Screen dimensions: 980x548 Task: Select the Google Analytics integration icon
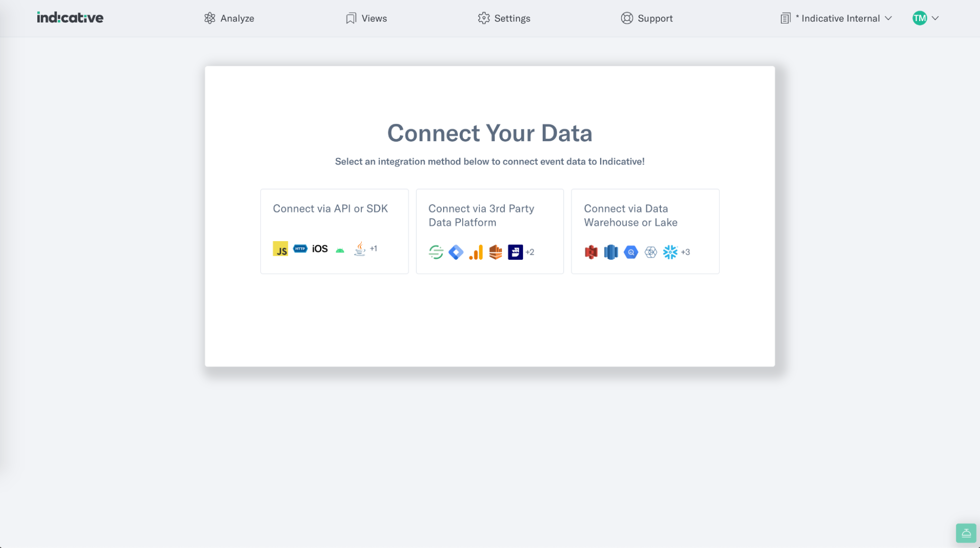[x=475, y=252]
